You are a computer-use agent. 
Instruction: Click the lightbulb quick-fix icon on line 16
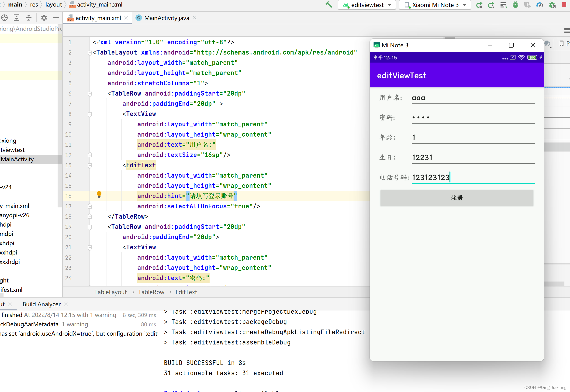tap(99, 195)
